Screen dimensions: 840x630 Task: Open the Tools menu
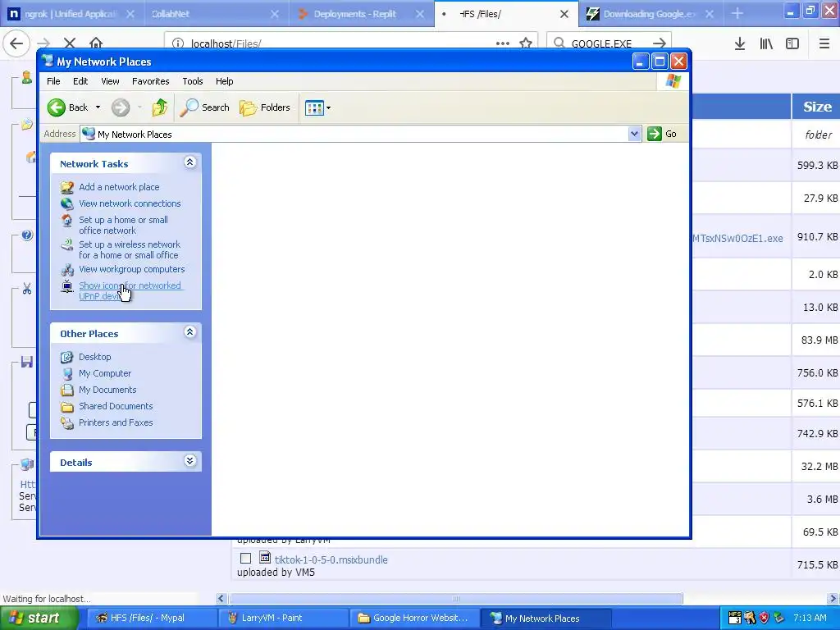click(x=192, y=81)
